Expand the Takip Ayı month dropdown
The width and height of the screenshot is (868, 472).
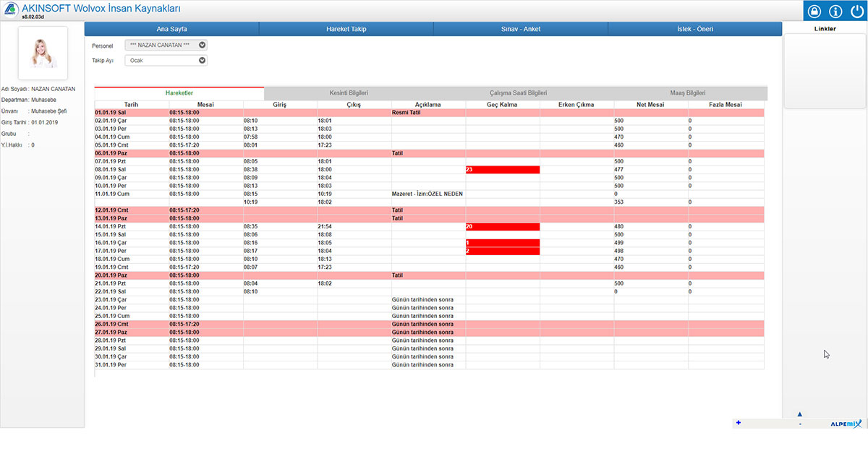[x=166, y=61]
